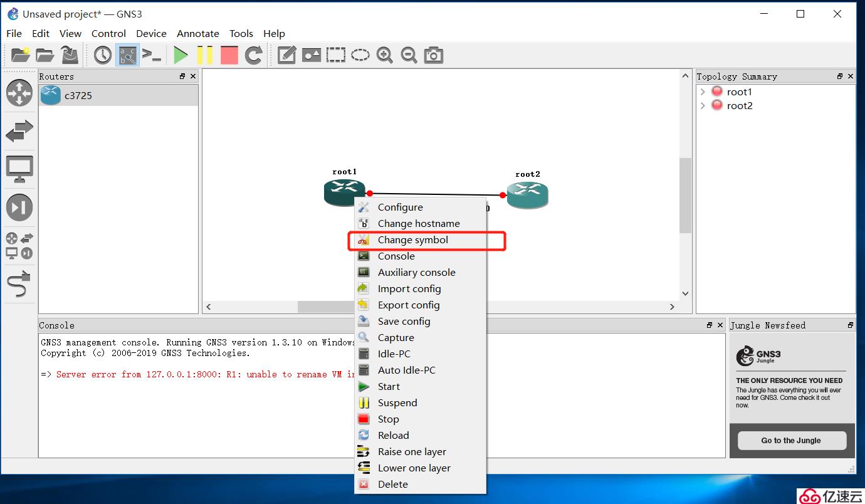Choose Configure from context menu

point(421,207)
